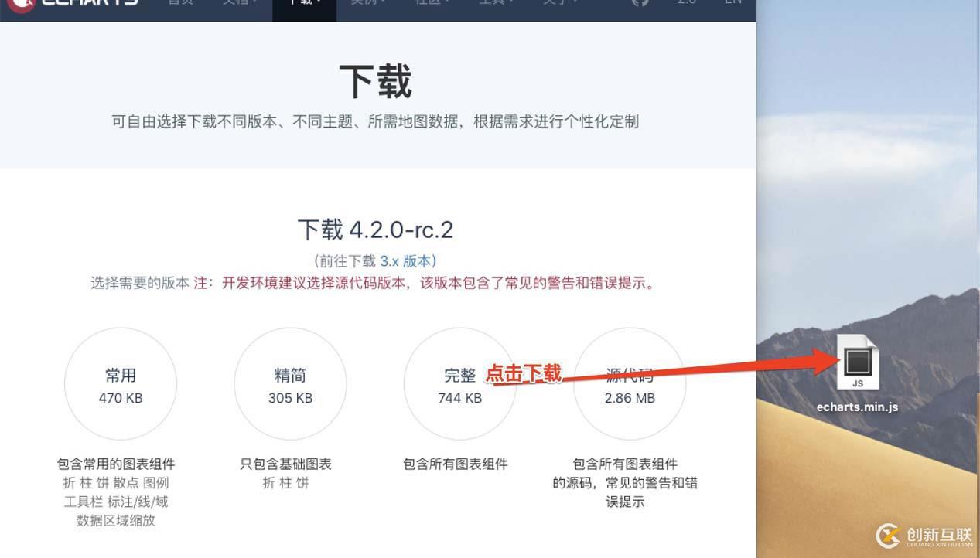Download the 源代码 2.86 MB build
980x558 pixels.
click(x=630, y=384)
